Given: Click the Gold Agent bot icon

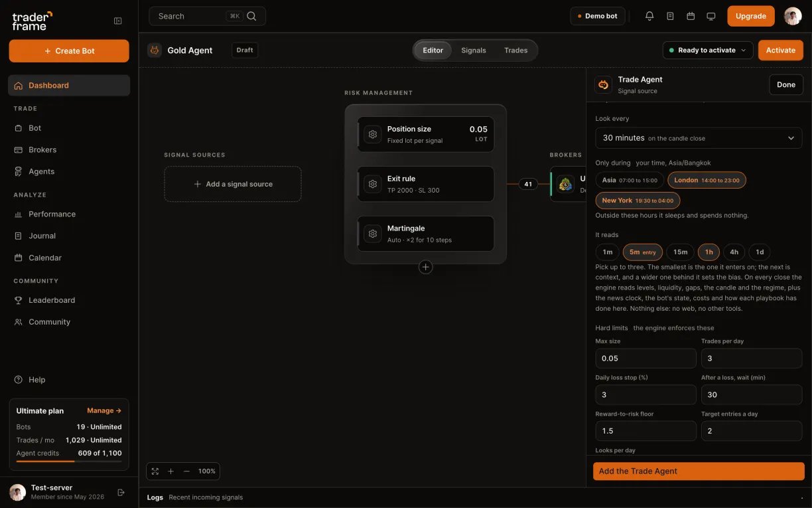Looking at the screenshot, I should (155, 50).
